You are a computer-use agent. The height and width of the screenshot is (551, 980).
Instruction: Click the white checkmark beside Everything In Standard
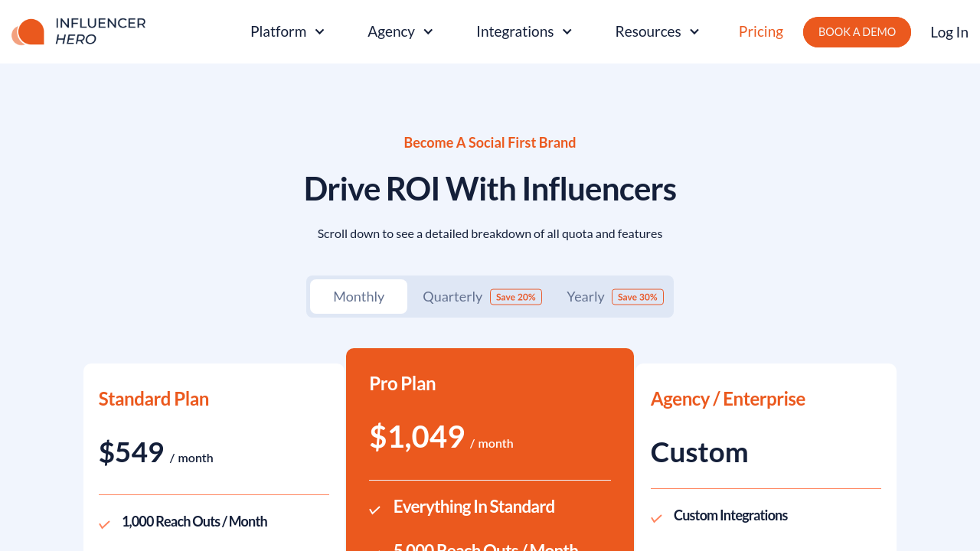pyautogui.click(x=375, y=509)
